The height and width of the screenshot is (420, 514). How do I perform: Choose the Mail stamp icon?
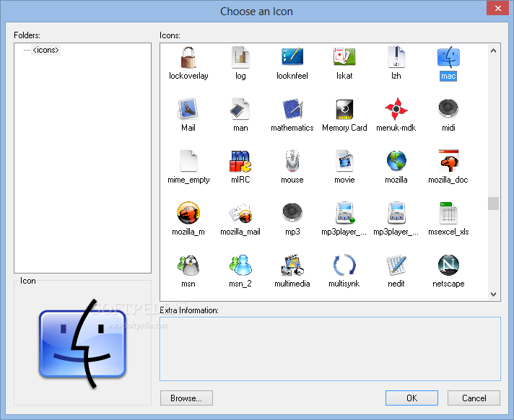(188, 109)
